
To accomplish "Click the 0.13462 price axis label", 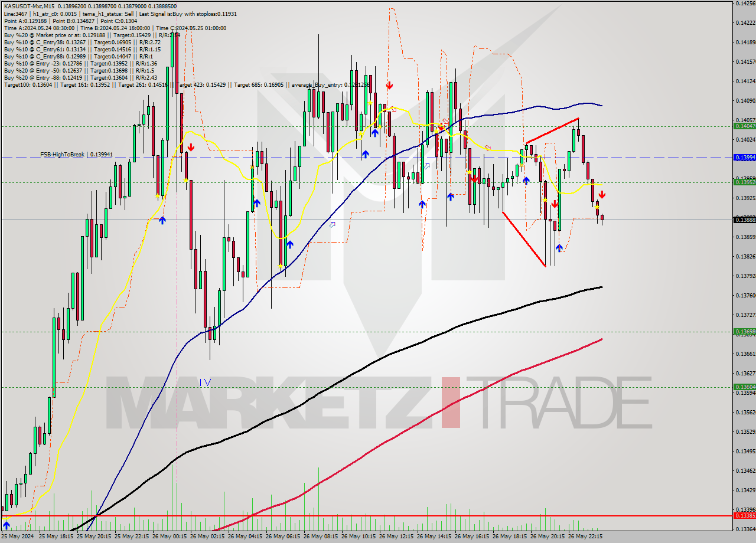I will (x=745, y=471).
